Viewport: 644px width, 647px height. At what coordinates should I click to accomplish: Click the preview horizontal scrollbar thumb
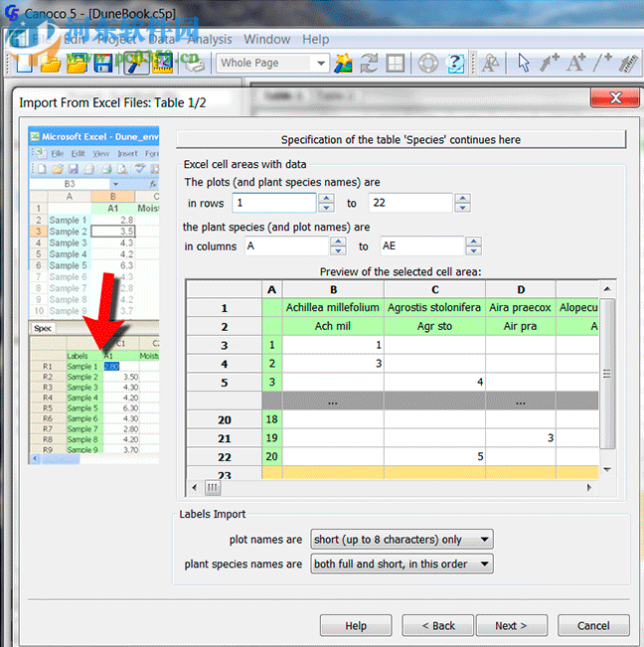213,487
